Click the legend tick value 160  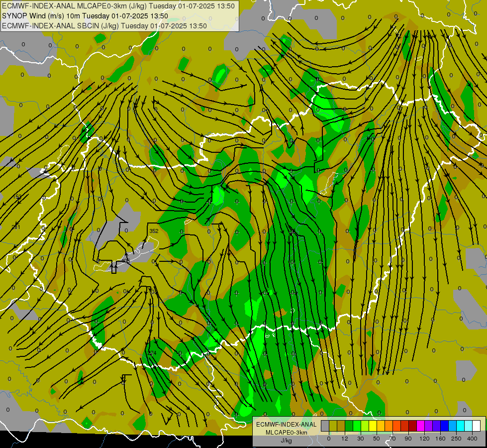pos(440,439)
